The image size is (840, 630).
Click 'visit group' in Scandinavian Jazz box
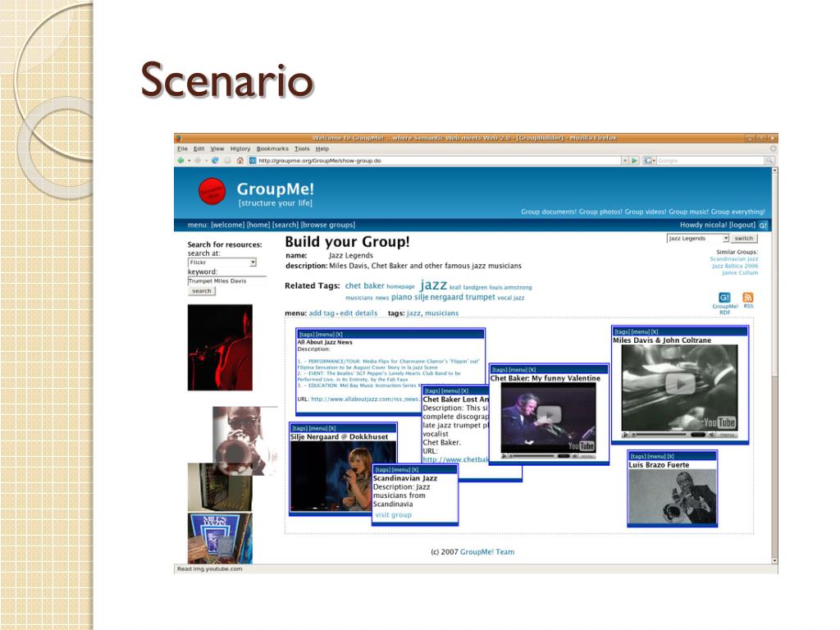pos(393,515)
